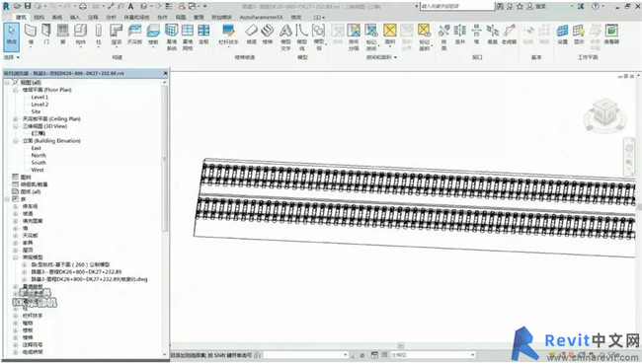Open Level 2 floor plan in browser
The image size is (642, 364).
tap(40, 105)
